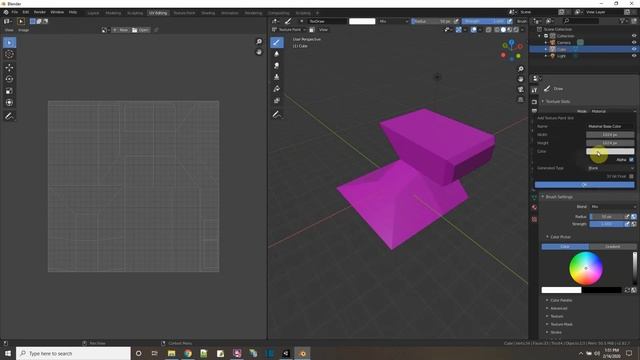Open the File menu
Screen dimensions: 640x360
[x=15, y=12]
